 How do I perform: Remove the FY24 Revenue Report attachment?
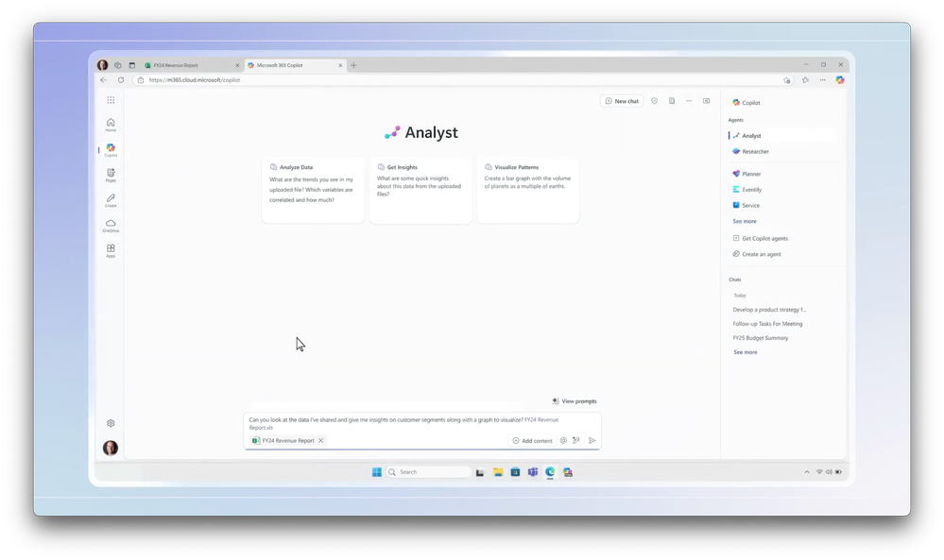point(321,440)
